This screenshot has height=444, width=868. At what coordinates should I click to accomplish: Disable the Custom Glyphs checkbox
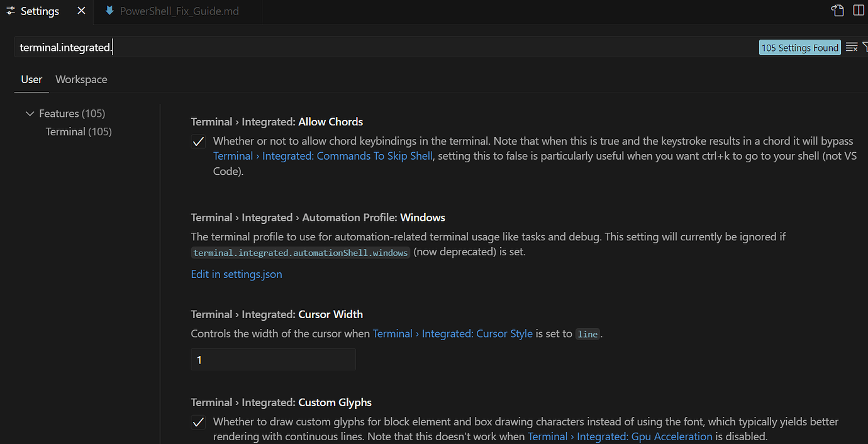click(x=198, y=422)
